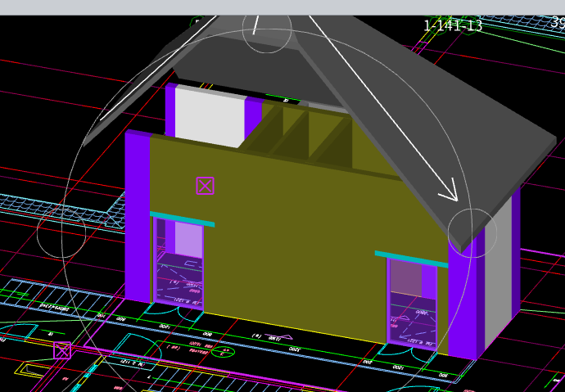
Task: Select the right door opening
Action: coord(412,304)
